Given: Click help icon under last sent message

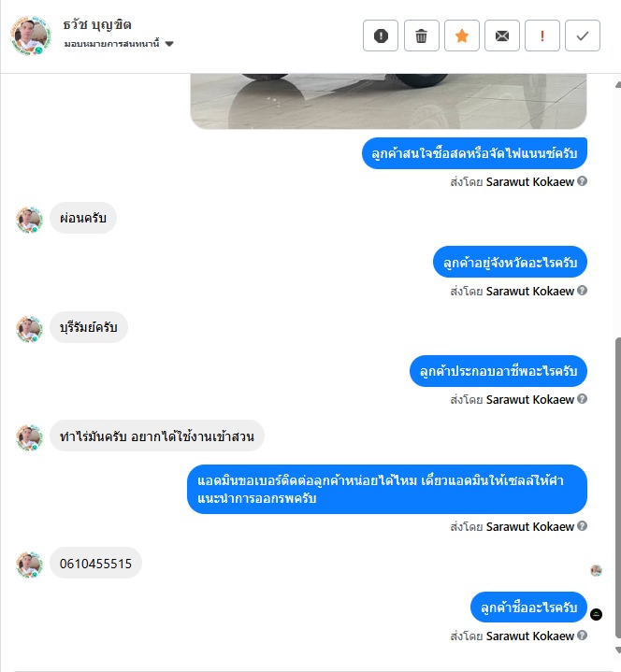Looking at the screenshot, I should click(x=582, y=635).
